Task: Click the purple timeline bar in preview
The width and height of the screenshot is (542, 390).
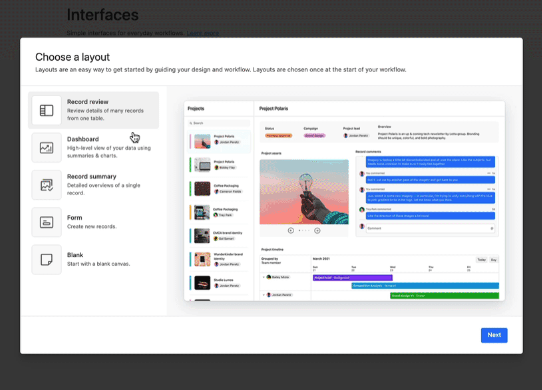Action: click(x=353, y=278)
